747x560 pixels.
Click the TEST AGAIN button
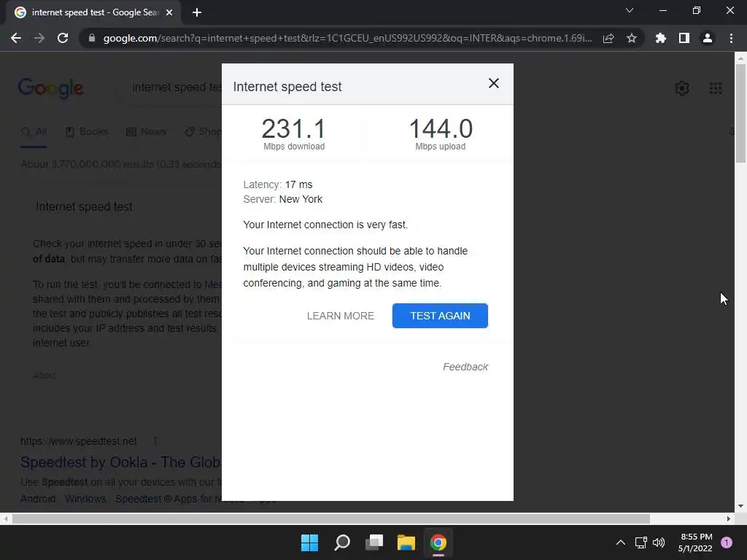(x=440, y=316)
